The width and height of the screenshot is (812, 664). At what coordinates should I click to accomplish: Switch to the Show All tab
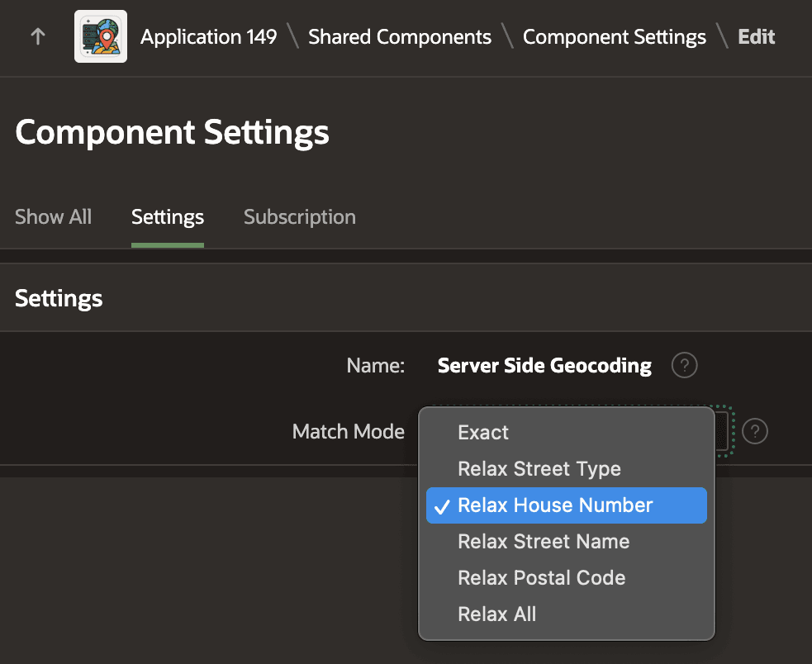(54, 217)
